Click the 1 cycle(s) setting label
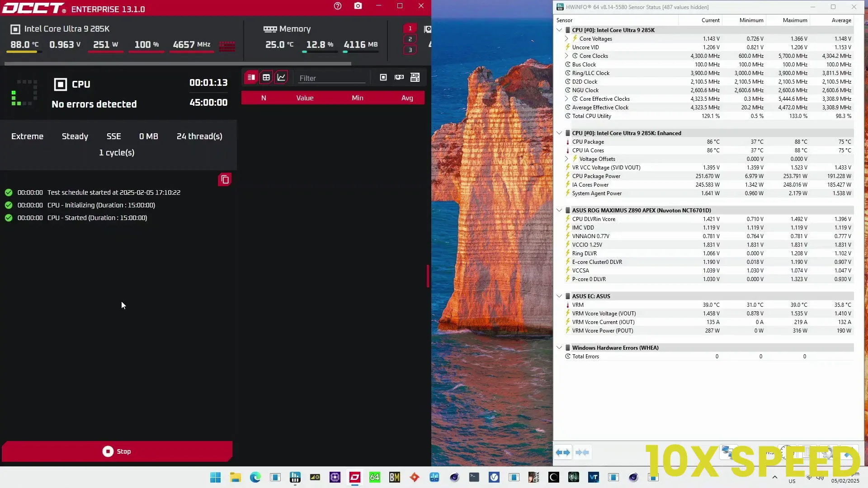 [117, 153]
